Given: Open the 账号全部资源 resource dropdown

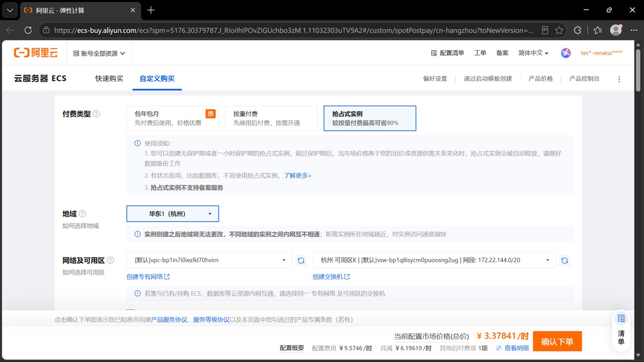Looking at the screenshot, I should [99, 53].
